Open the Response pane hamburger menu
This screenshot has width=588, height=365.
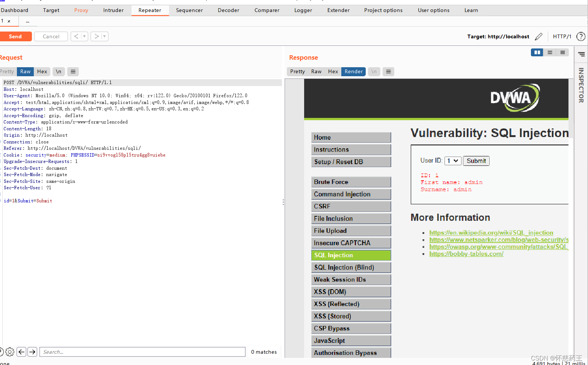coord(389,71)
